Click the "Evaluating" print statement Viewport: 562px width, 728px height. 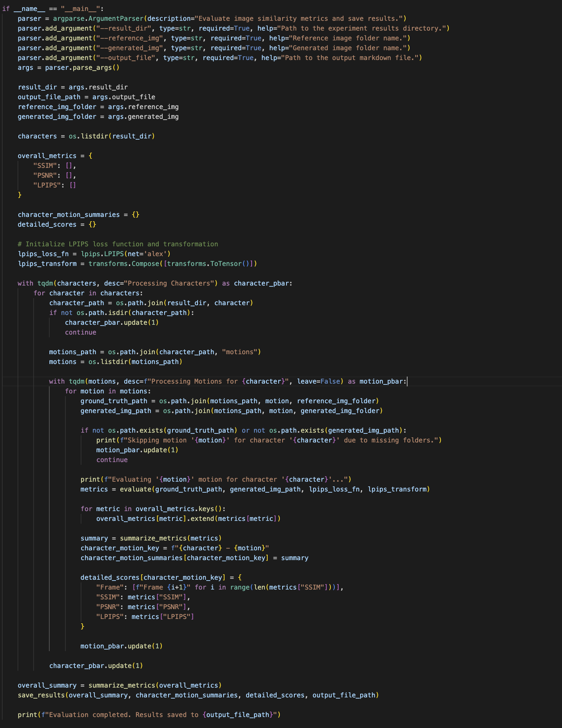click(x=216, y=479)
